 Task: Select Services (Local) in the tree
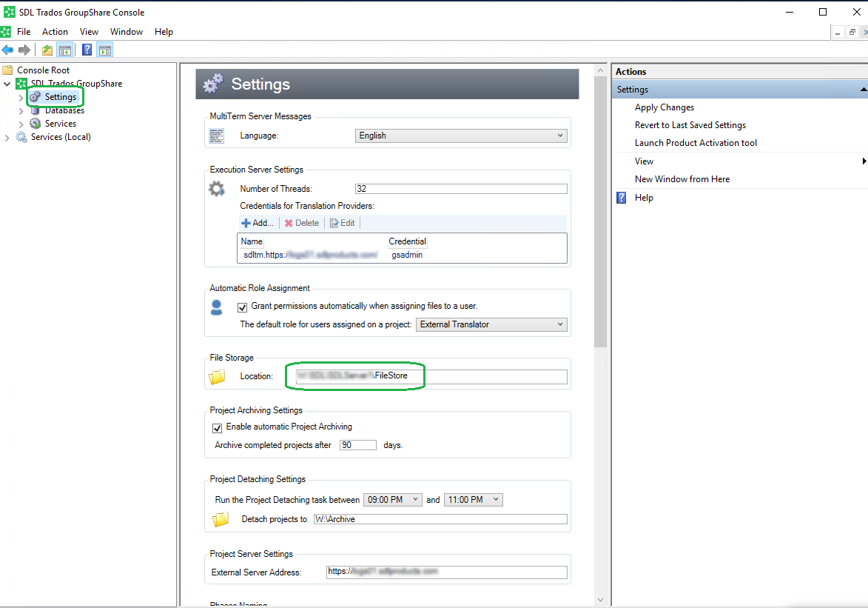pos(61,137)
